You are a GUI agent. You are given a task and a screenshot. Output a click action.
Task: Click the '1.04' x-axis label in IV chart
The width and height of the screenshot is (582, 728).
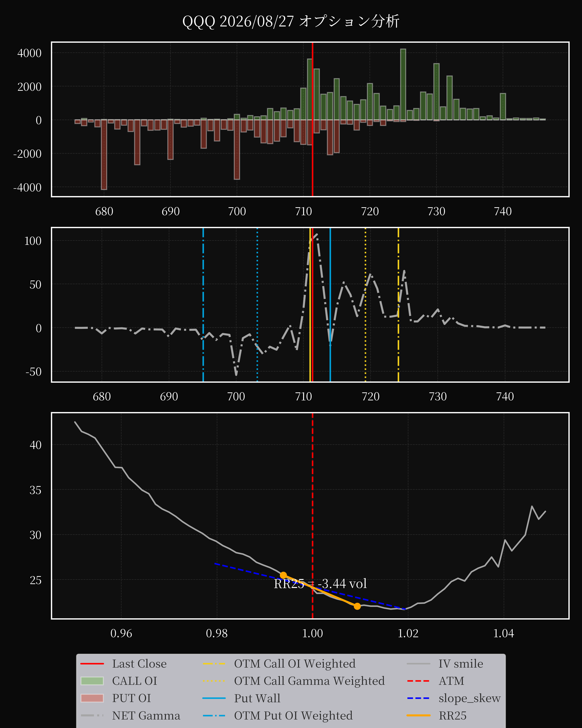coord(503,633)
